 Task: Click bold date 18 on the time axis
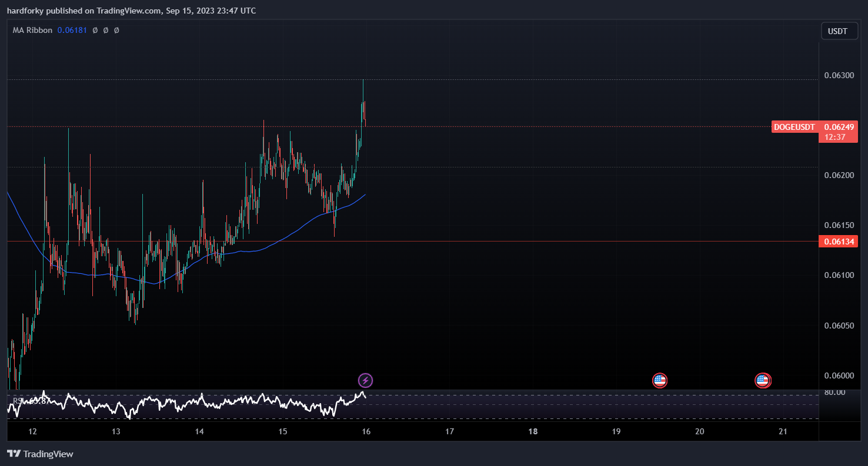tap(533, 431)
